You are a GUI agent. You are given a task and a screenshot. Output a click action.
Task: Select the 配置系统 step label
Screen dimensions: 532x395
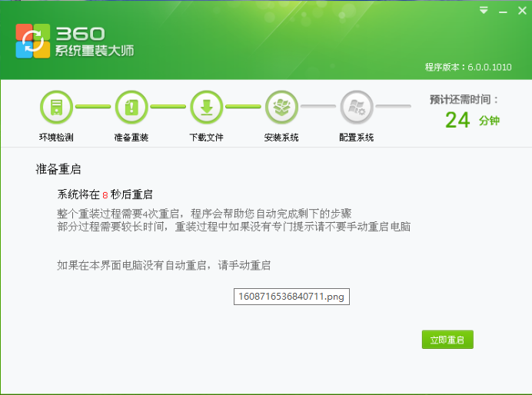click(x=356, y=138)
